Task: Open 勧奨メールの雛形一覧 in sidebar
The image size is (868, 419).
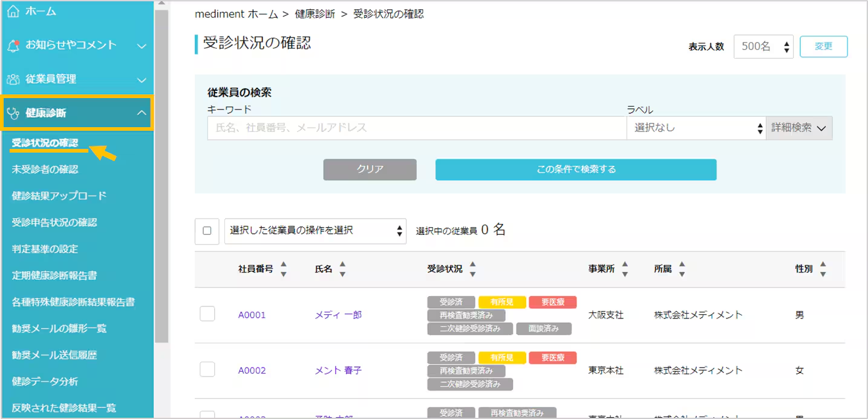Action: [59, 328]
